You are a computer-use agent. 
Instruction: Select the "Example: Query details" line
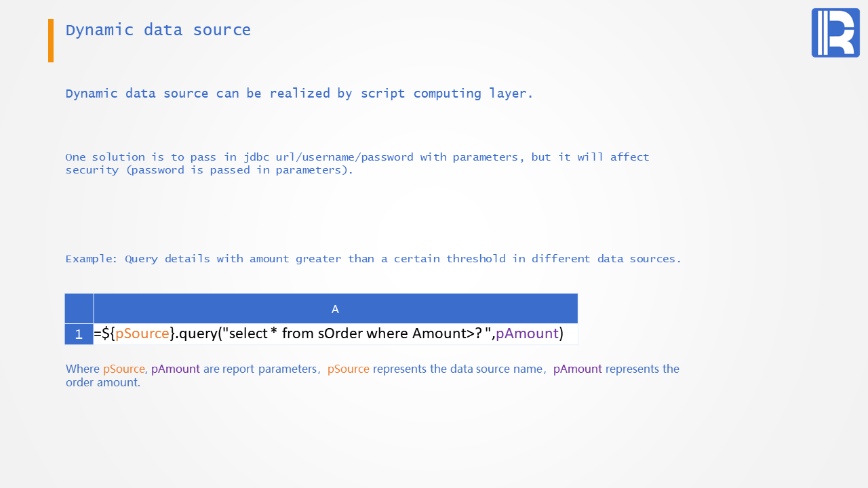point(373,259)
